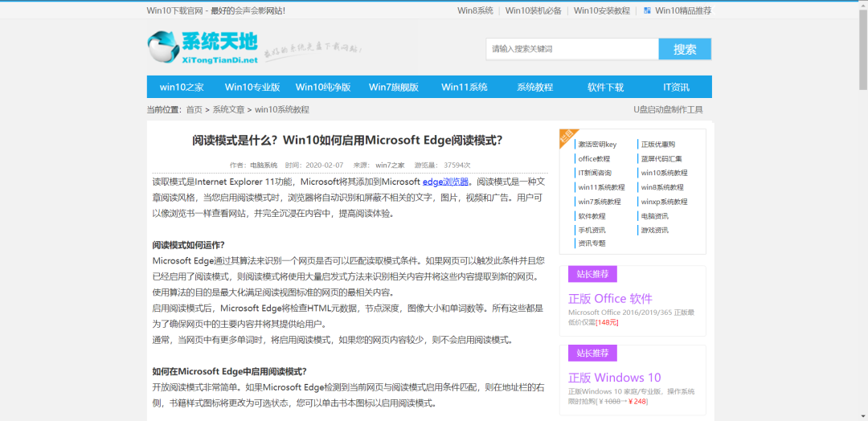
Task: Open the Win10精品推荐 text link
Action: tap(683, 10)
